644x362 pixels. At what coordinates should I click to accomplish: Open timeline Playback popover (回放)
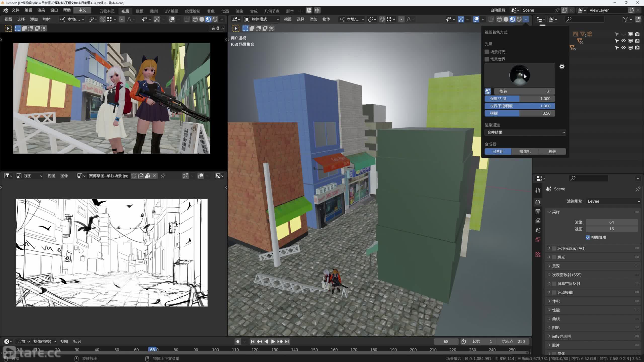point(23,341)
